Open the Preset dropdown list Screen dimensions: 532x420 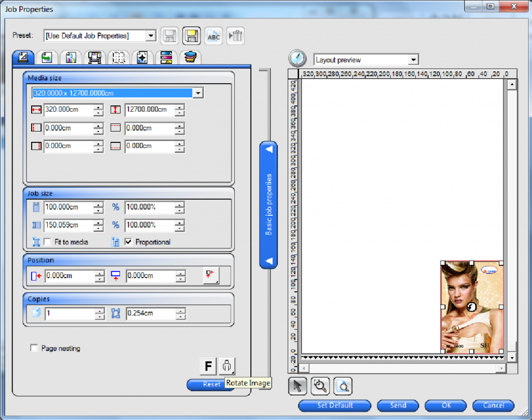[151, 35]
